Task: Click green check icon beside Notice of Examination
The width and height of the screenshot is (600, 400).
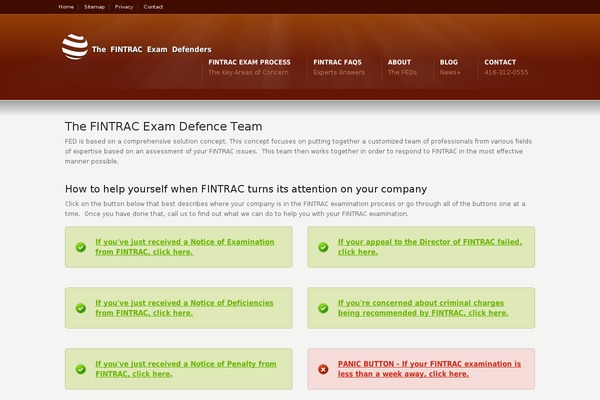Action: 81,247
